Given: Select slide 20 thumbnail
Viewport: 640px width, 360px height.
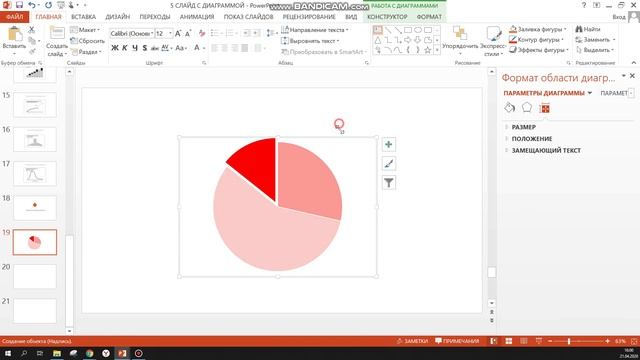Looking at the screenshot, I should 35,276.
